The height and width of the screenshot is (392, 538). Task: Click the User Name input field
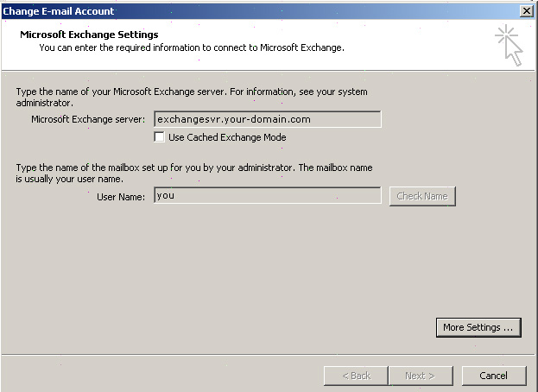coord(268,195)
